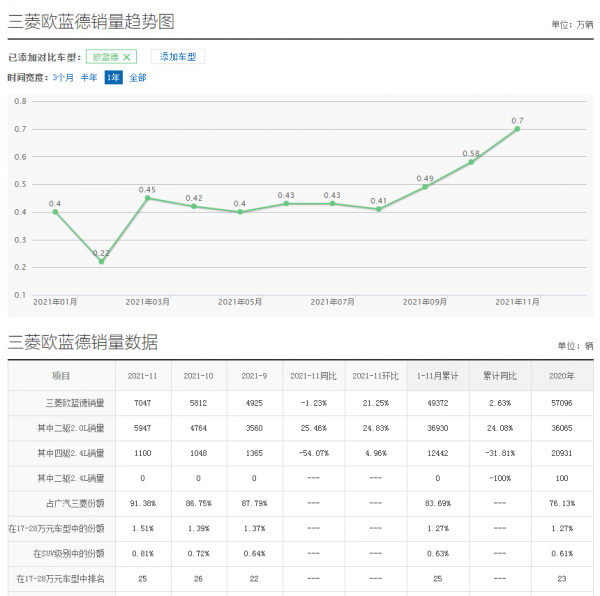
Task: Click the 5947 cell in 二驱2.0L row
Action: (x=142, y=428)
